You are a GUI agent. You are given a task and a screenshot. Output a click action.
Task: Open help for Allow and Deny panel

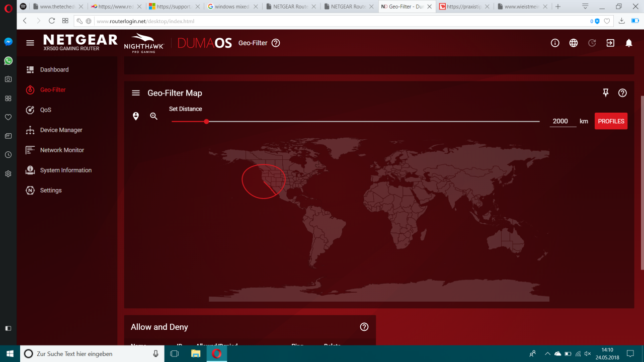click(x=364, y=327)
